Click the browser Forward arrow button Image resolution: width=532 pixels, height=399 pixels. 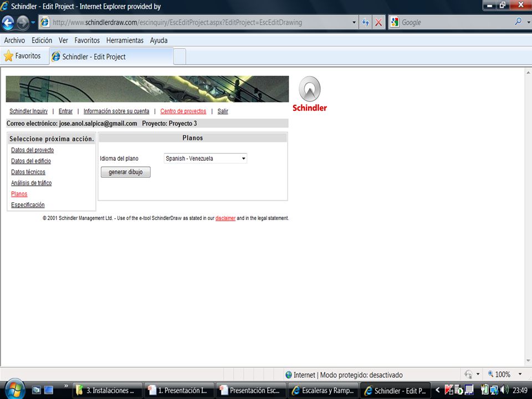[23, 23]
